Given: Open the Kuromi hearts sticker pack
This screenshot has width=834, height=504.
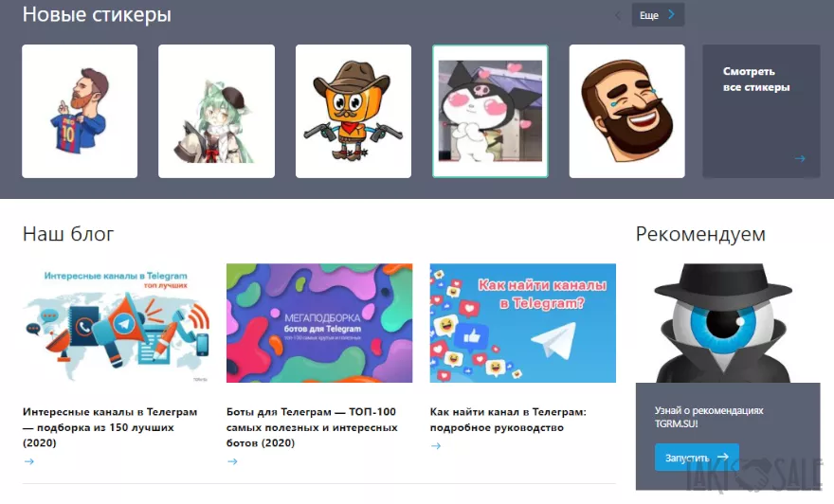Looking at the screenshot, I should [490, 111].
